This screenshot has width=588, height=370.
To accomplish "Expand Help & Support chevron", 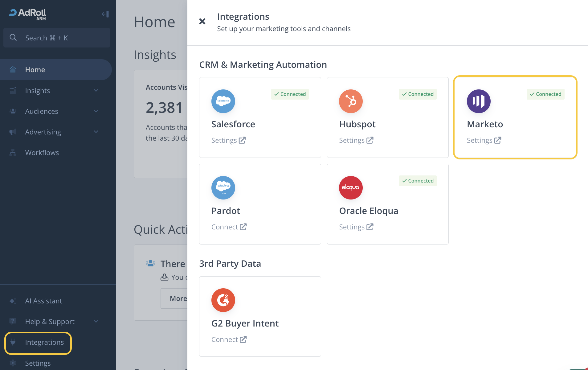I will (x=96, y=322).
